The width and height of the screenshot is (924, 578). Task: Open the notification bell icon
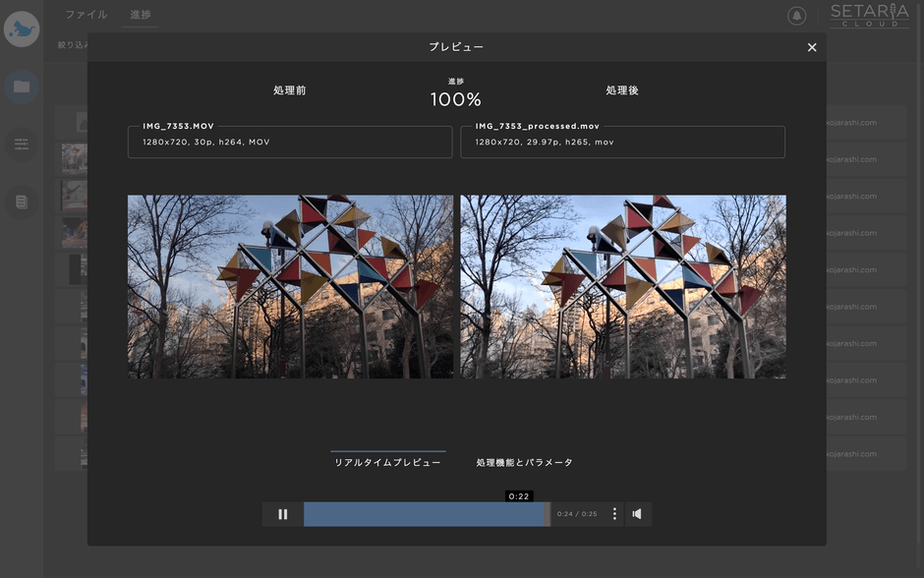(796, 16)
